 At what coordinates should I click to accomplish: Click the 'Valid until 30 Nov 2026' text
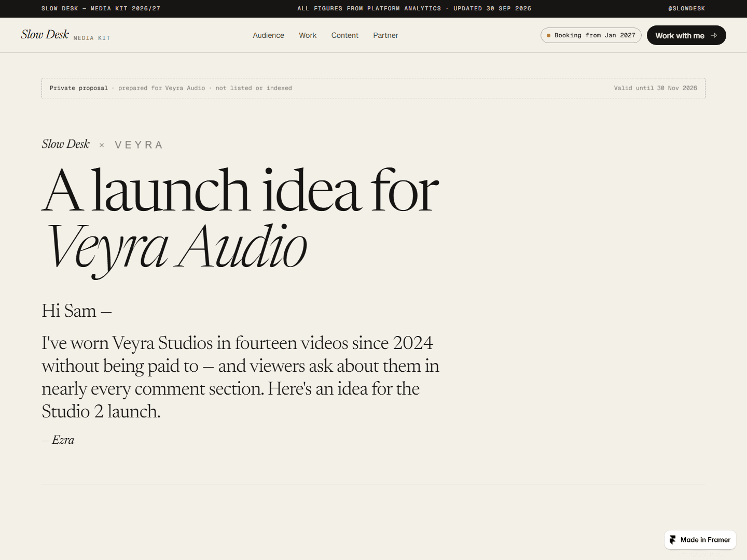point(656,88)
